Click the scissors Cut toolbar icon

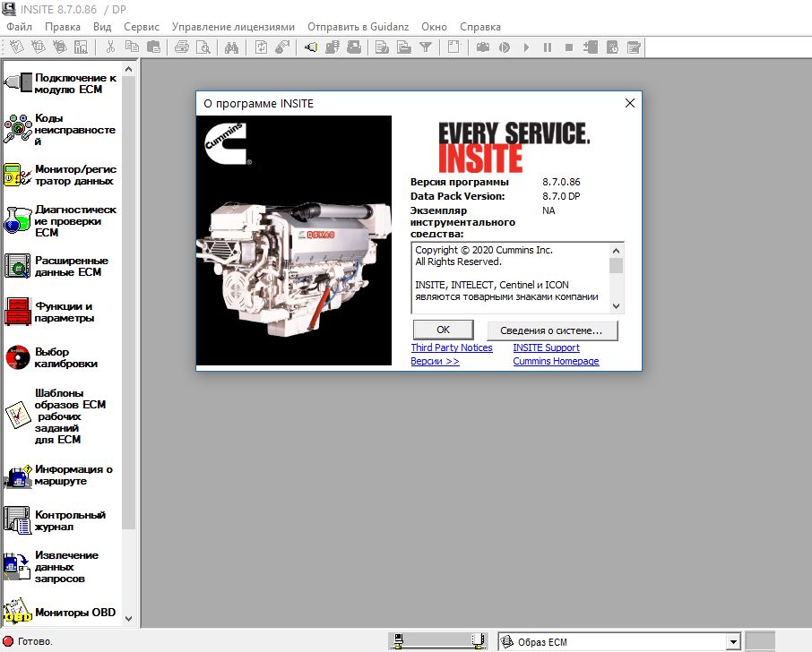[109, 47]
